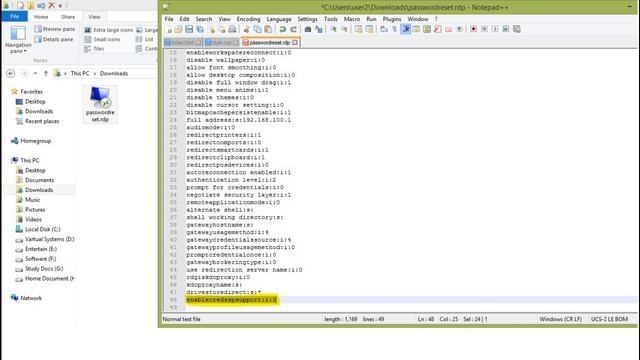Select Recent places under Favorites
Image resolution: width=640 pixels, height=360 pixels.
coord(38,121)
